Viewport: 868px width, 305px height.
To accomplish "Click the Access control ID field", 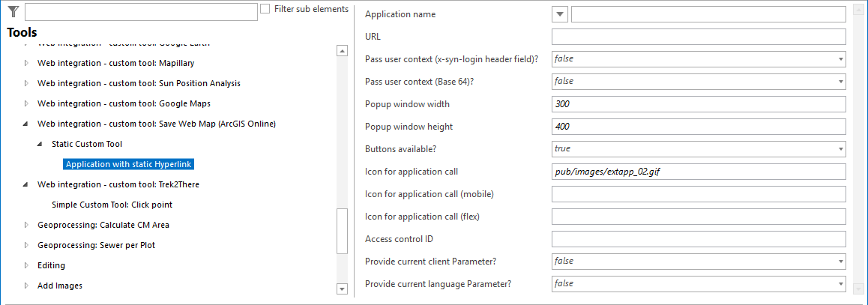I will tap(698, 239).
